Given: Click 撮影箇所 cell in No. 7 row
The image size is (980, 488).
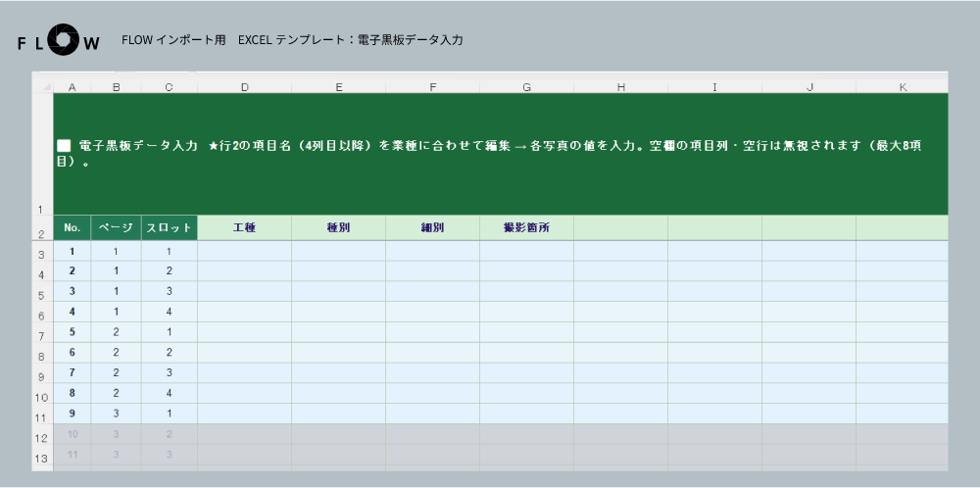Looking at the screenshot, I should tap(527, 373).
